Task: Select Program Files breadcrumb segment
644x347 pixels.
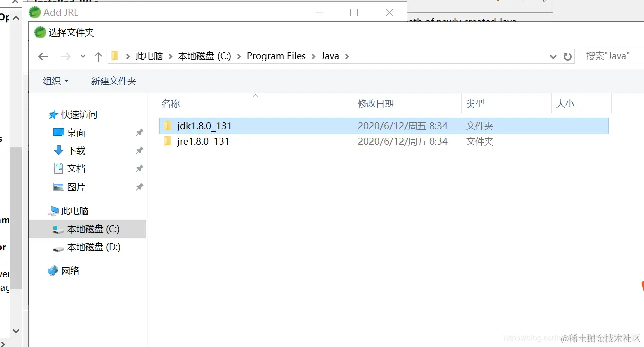Action: tap(276, 56)
